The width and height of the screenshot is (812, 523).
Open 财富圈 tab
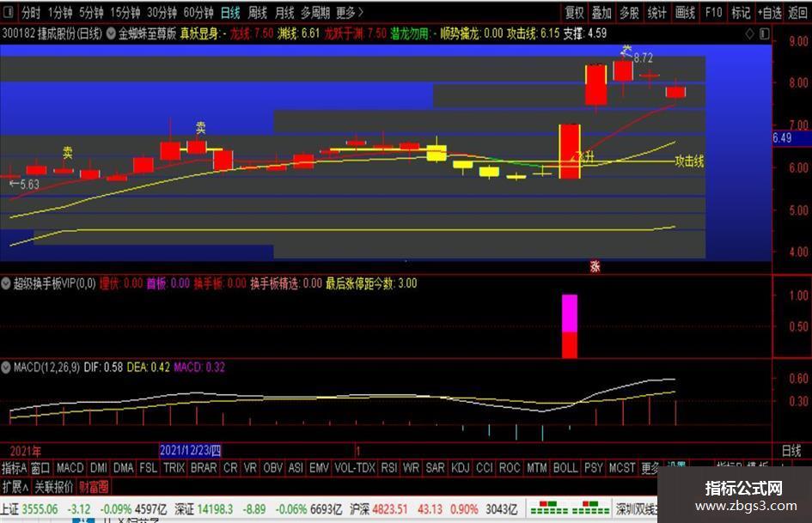[94, 487]
